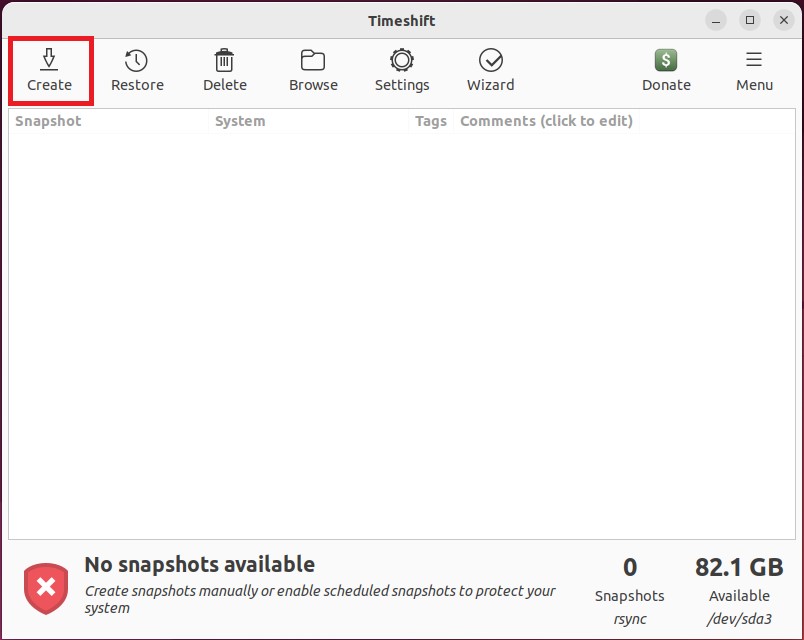The width and height of the screenshot is (804, 640).
Task: Open the hamburger Menu
Action: click(x=754, y=71)
